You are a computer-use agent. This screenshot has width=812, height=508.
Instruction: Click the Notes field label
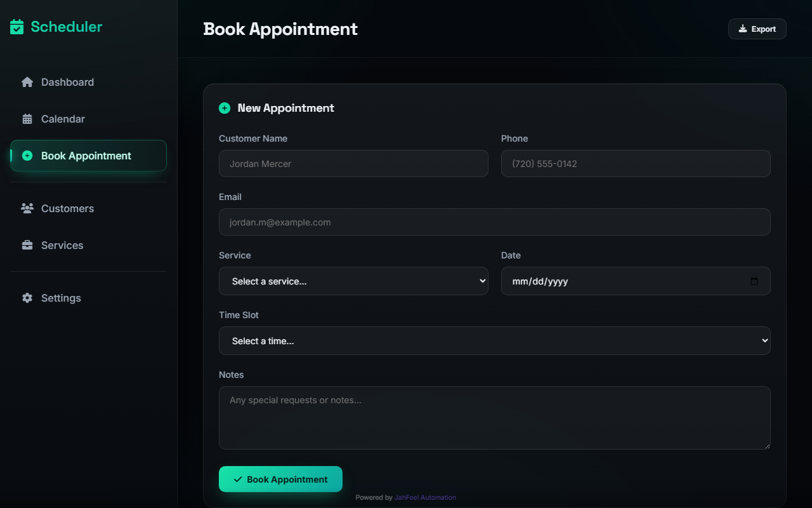(232, 375)
